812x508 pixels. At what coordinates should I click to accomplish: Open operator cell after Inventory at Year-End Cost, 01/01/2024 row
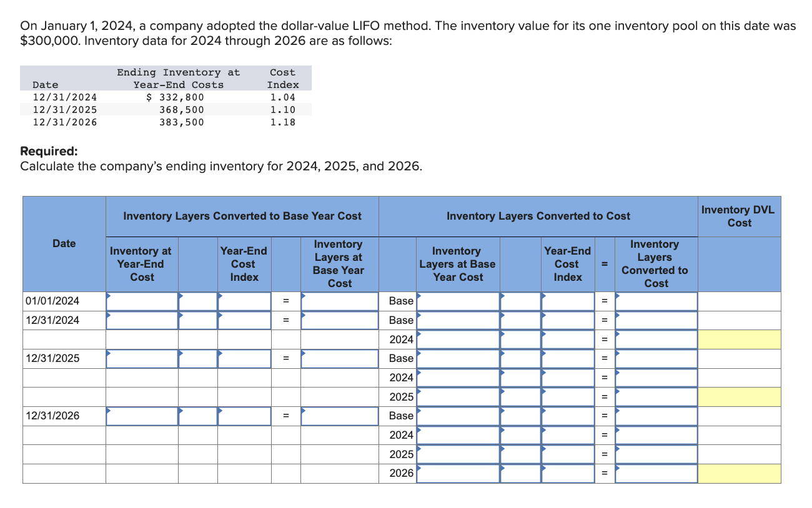click(198, 301)
